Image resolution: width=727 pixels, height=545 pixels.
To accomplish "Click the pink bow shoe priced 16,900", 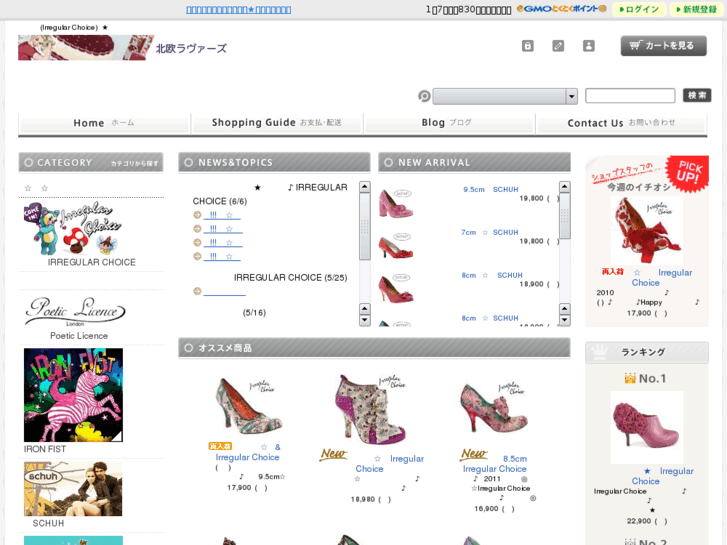I will click(494, 408).
